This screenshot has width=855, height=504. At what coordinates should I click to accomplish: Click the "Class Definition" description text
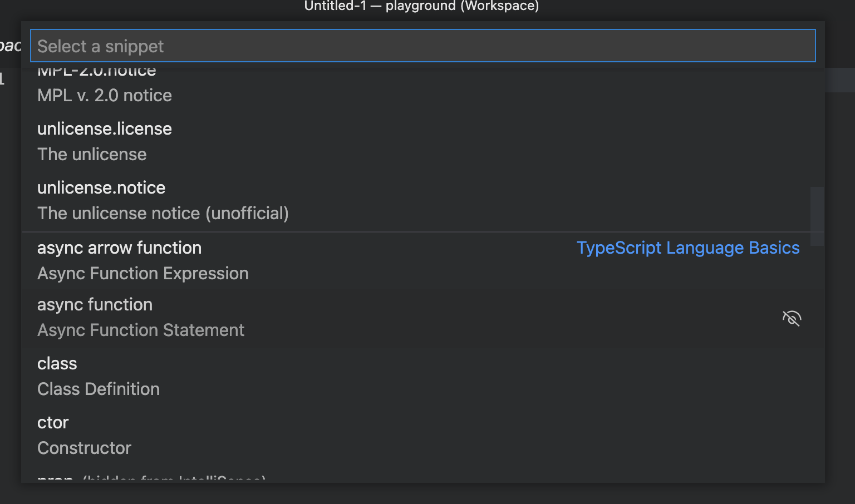(x=98, y=389)
